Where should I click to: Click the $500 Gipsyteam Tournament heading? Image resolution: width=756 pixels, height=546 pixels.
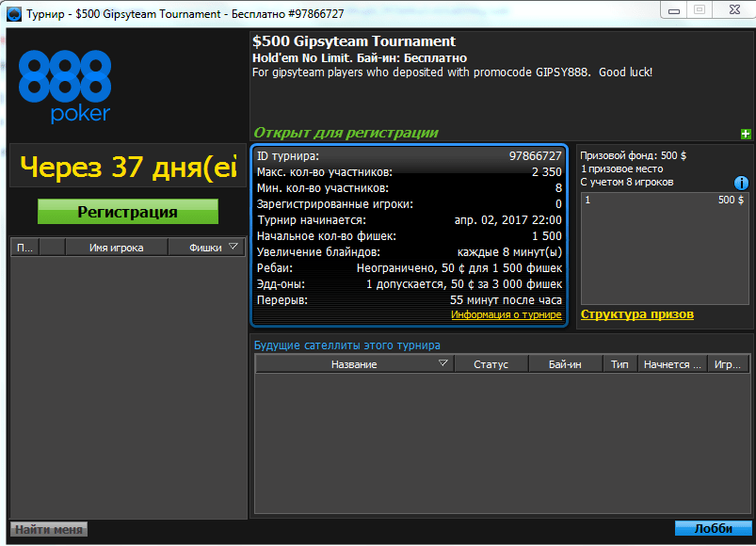click(x=354, y=41)
